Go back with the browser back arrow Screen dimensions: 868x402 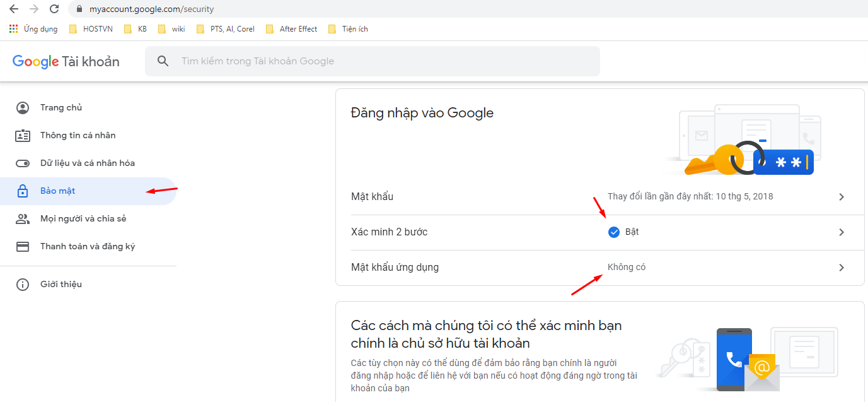coord(14,9)
